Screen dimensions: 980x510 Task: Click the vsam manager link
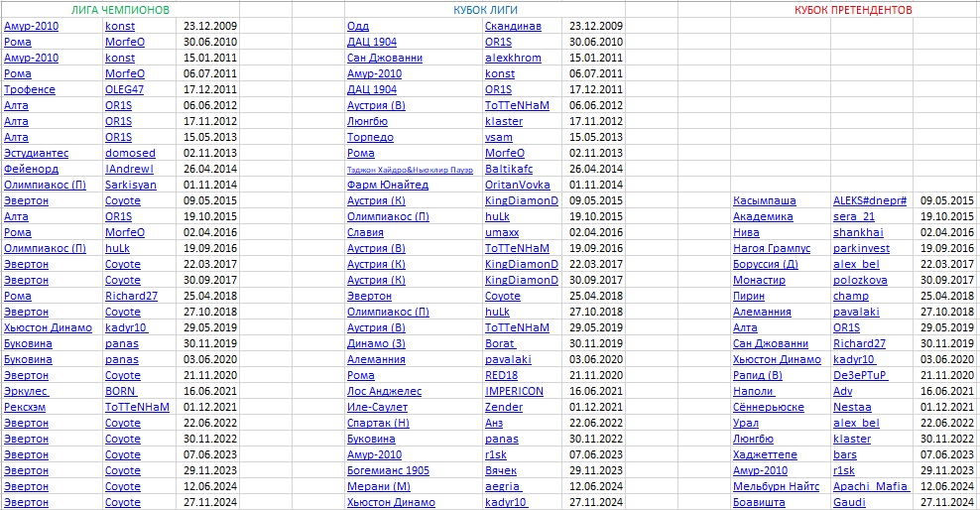click(x=499, y=137)
